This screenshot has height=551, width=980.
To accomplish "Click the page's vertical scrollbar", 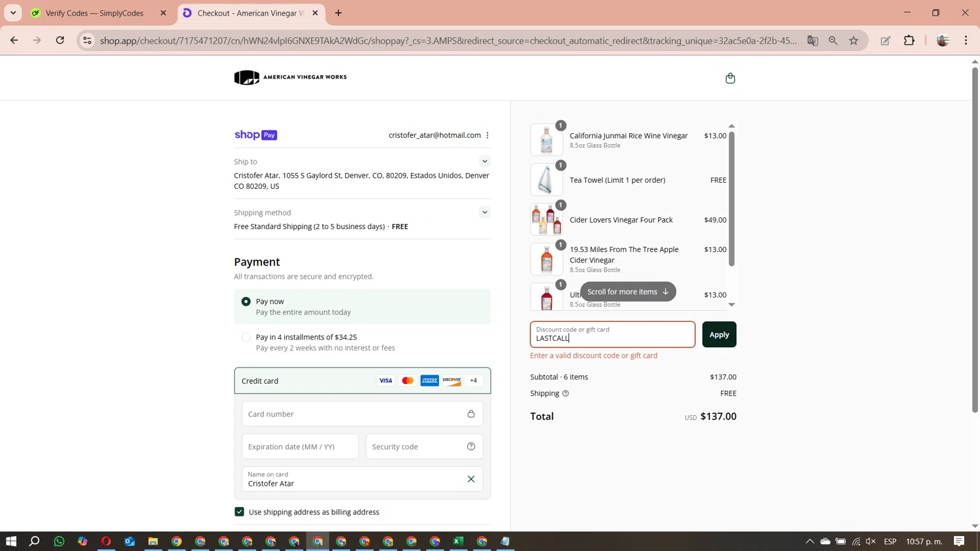I will 975,239.
